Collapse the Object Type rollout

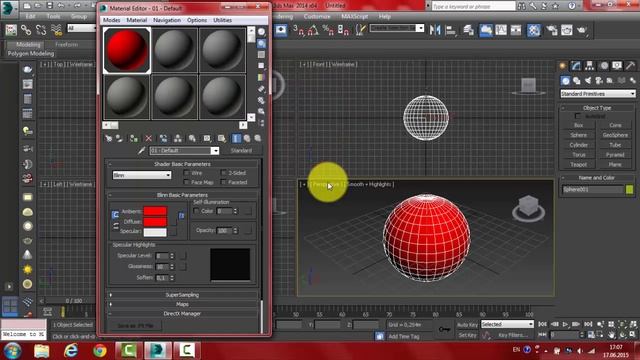point(597,108)
